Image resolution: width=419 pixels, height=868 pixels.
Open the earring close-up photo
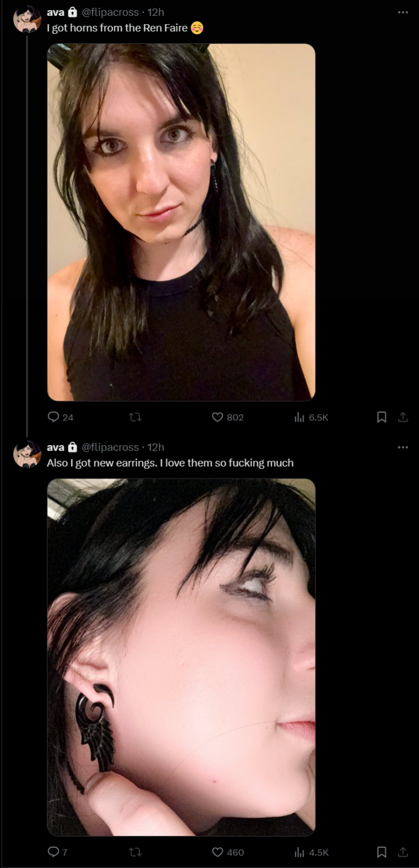point(181,657)
